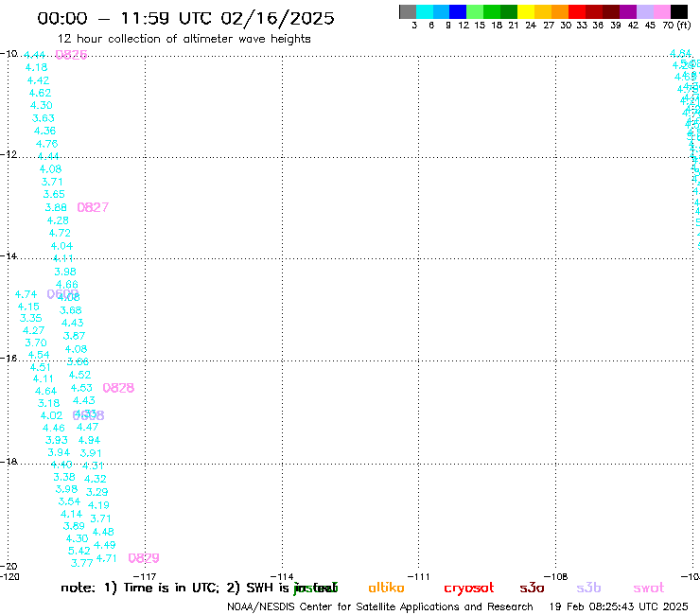This screenshot has height=615, width=700.
Task: Click the -117 longitude axis label
Action: (x=145, y=576)
